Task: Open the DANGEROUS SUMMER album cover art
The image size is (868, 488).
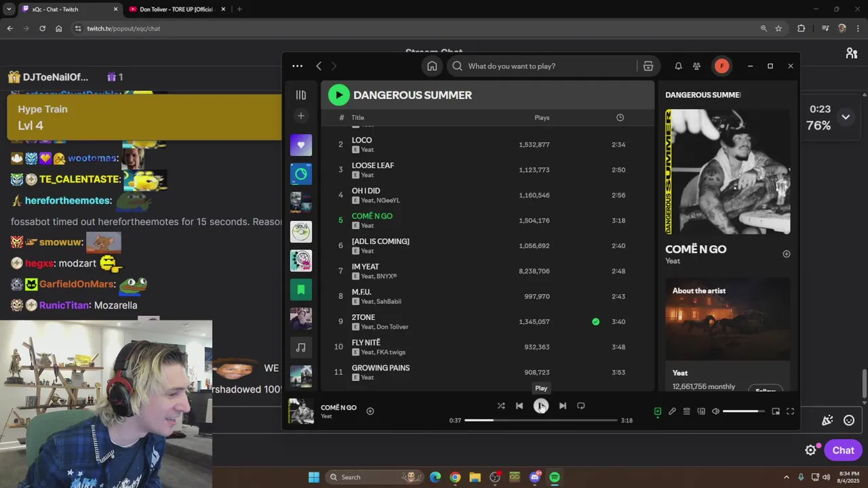Action: [x=728, y=171]
